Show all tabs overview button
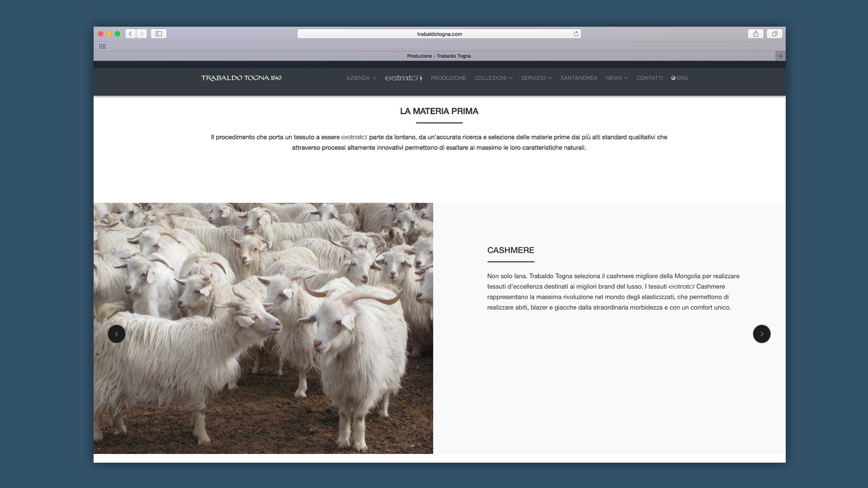The image size is (868, 488). pyautogui.click(x=774, y=34)
